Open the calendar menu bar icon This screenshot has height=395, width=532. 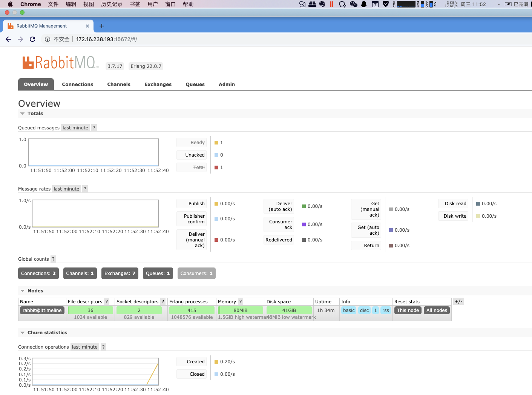pos(375,4)
